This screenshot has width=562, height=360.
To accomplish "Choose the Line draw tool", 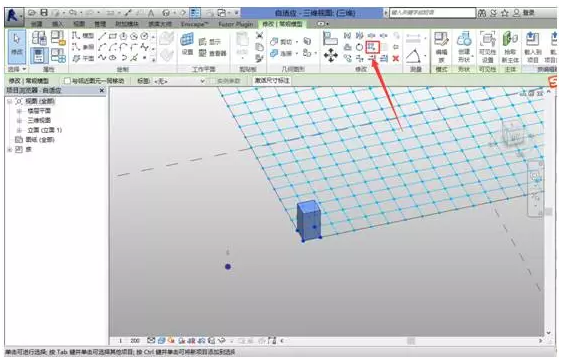I will click(x=102, y=35).
